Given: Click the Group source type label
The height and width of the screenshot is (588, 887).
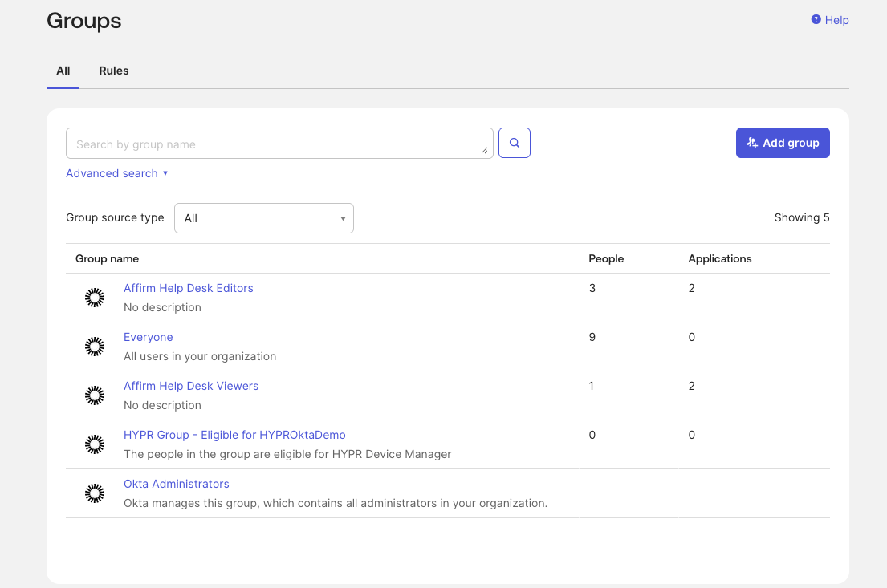Looking at the screenshot, I should tap(115, 217).
